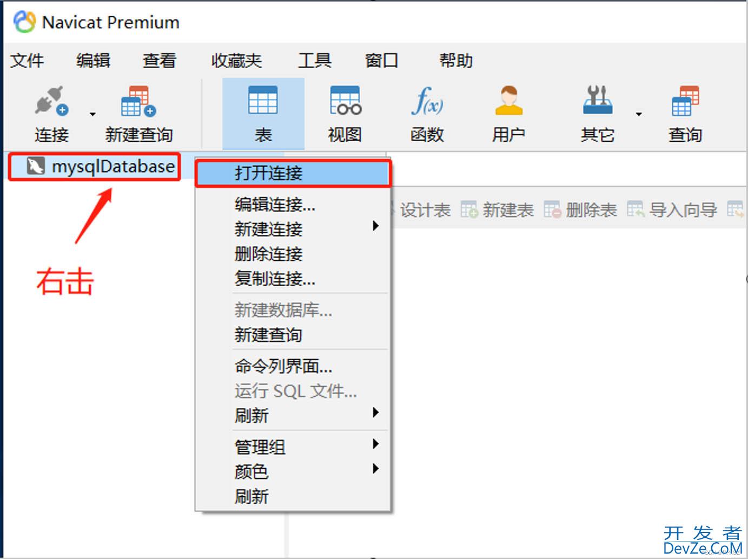Screen dimensions: 748x560
Task: Open the dropdown arrow beside 其它
Action: pos(639,114)
